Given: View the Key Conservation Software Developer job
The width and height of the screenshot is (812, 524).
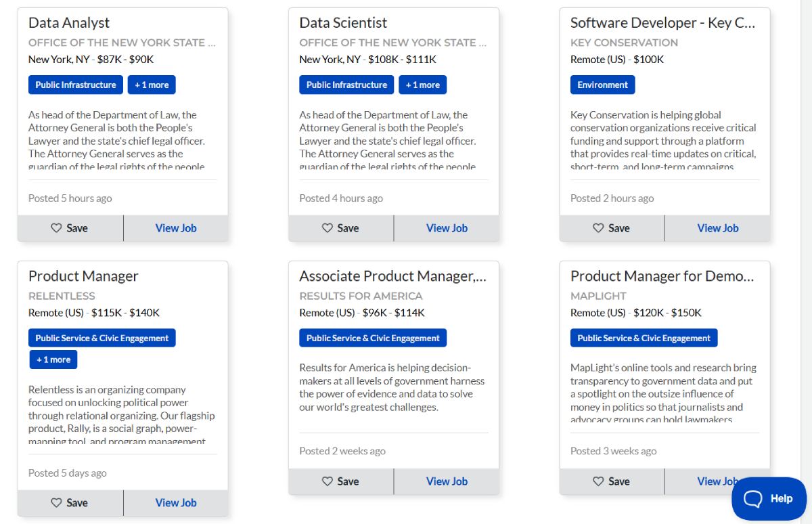Looking at the screenshot, I should click(718, 228).
